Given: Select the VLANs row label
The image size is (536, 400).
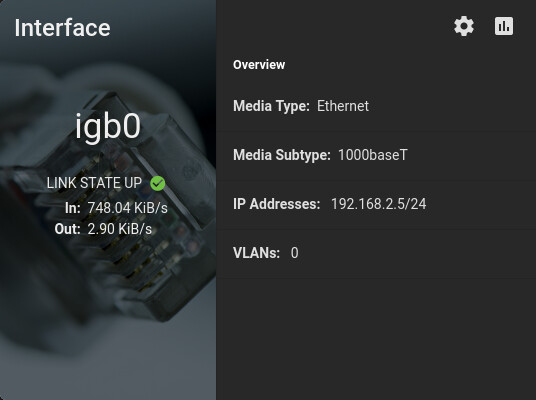Looking at the screenshot, I should click(x=256, y=253).
